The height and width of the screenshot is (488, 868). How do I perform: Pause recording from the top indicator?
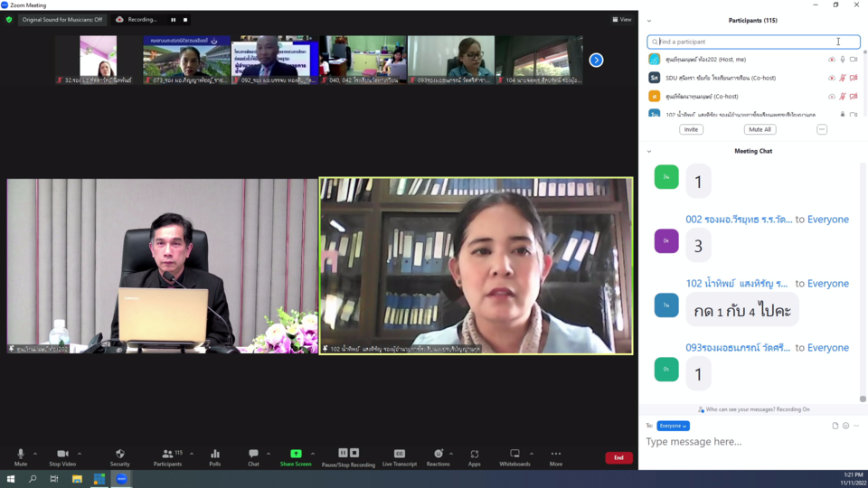pos(174,19)
